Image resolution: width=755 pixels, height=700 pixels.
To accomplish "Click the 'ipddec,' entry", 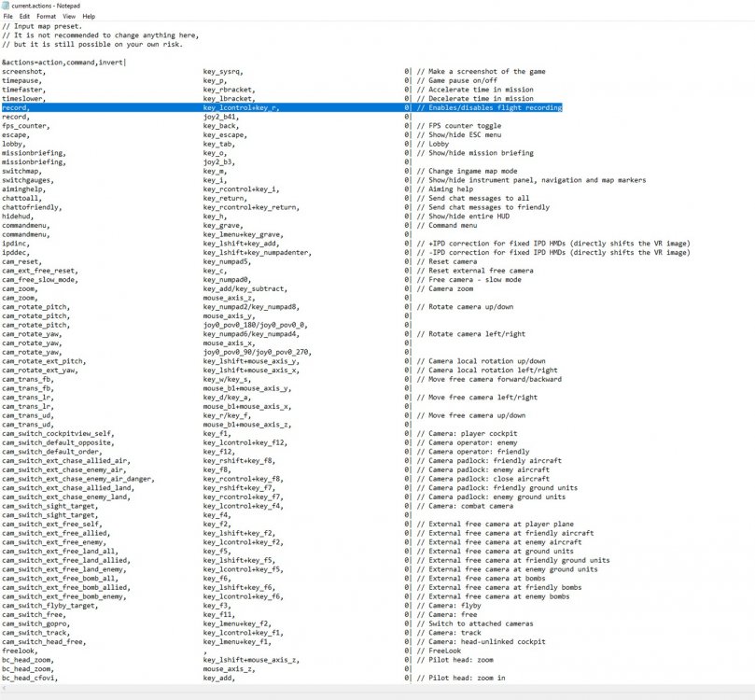I will tap(16, 253).
